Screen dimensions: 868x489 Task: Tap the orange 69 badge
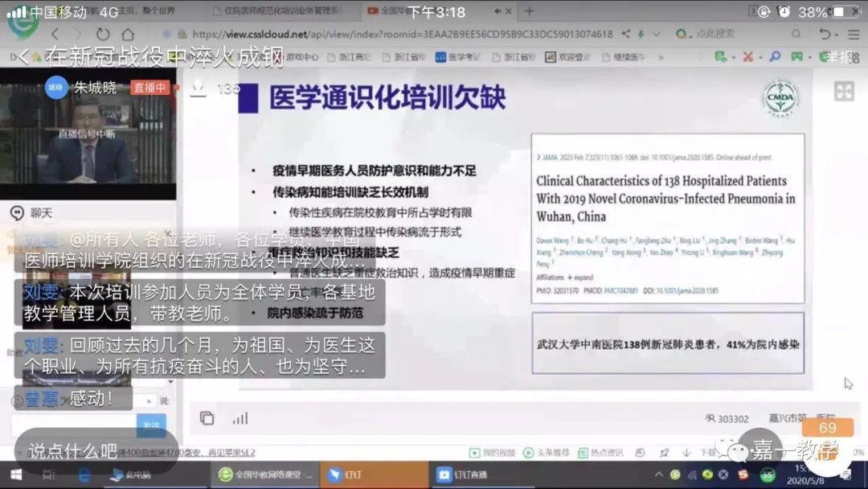828,428
